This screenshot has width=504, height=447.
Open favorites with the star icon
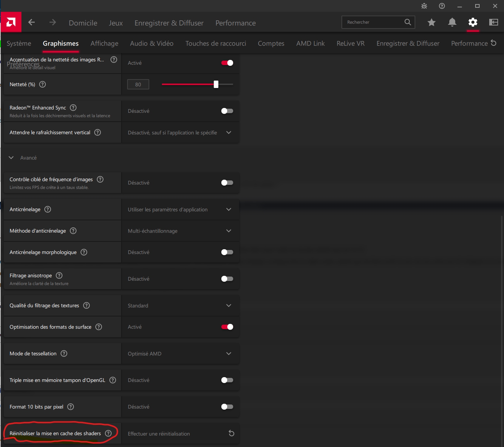[431, 23]
